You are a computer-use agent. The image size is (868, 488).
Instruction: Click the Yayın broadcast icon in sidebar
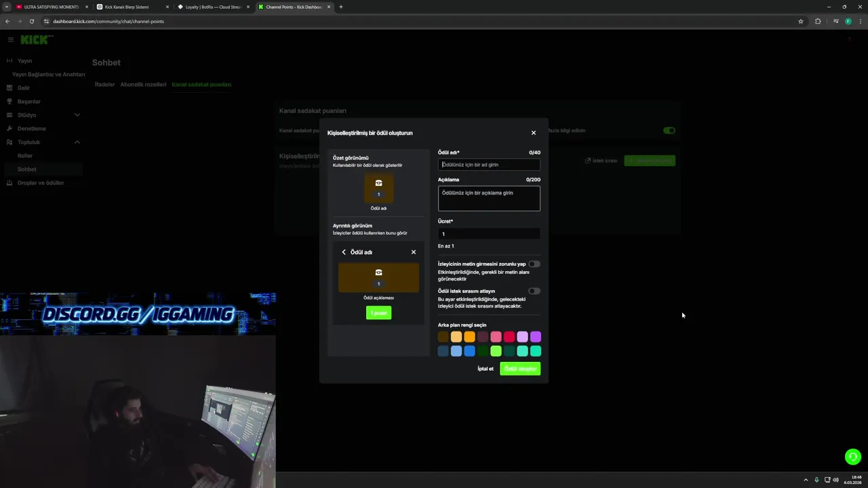coord(9,61)
